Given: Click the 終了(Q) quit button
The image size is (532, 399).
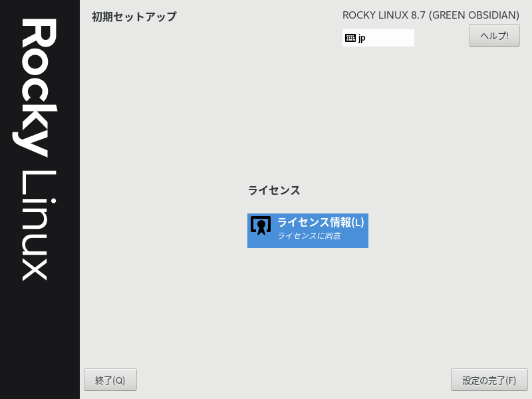Looking at the screenshot, I should tap(110, 380).
